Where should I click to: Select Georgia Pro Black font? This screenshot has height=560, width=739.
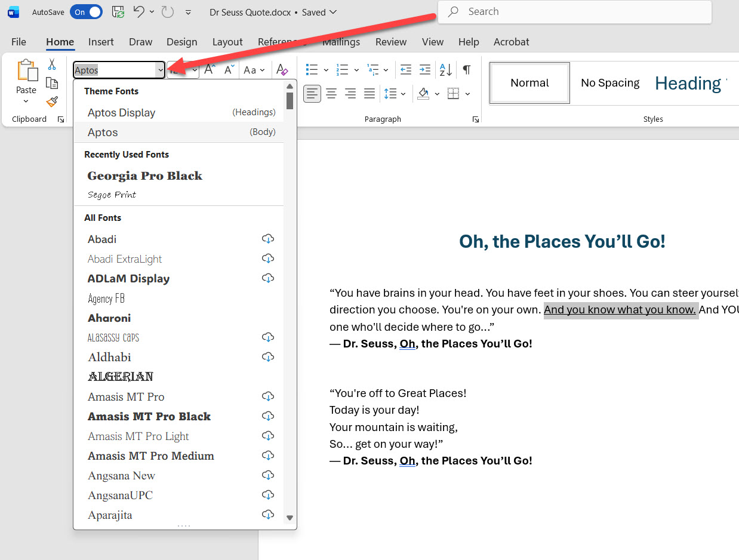click(178, 176)
